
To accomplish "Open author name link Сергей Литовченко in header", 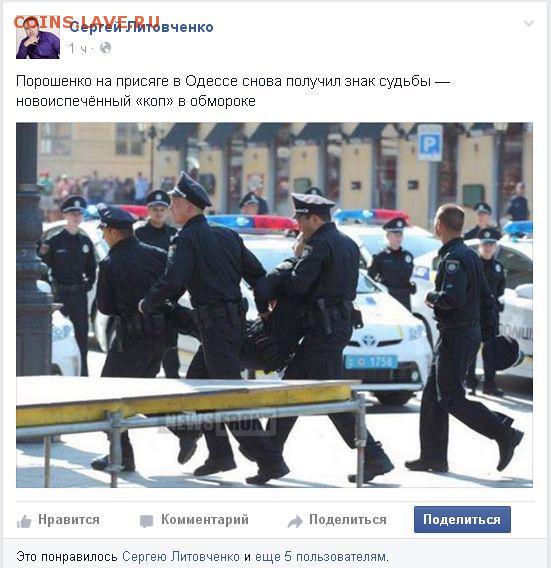I will coord(141,27).
